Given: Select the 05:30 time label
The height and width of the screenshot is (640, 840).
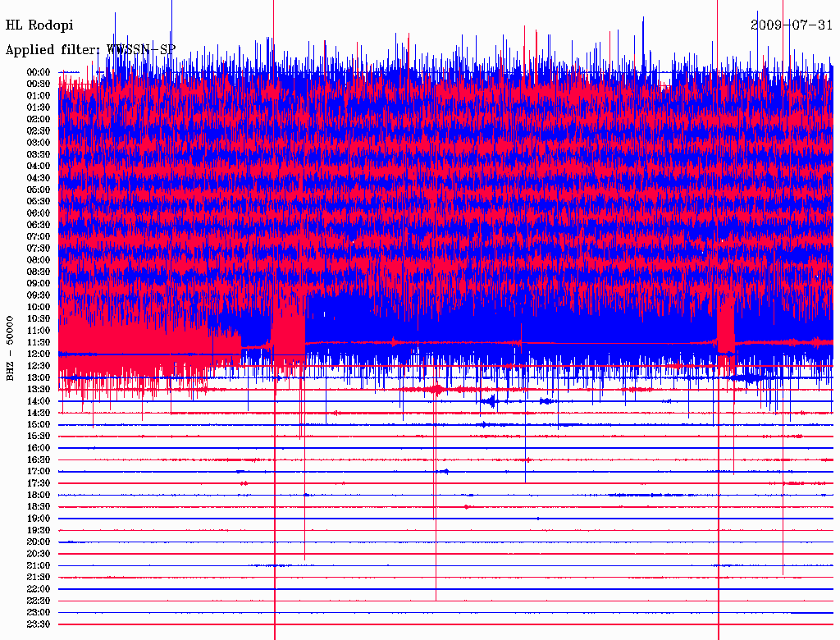Looking at the screenshot, I should (39, 202).
